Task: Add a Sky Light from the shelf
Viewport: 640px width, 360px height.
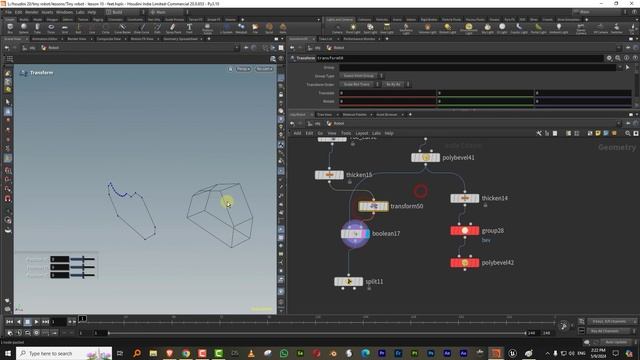Action: point(487,28)
